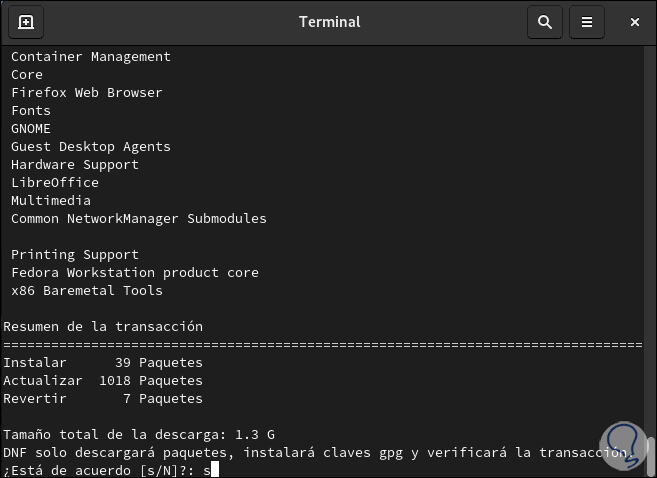This screenshot has width=657, height=478.
Task: Click the Hardware Support line
Action: coord(75,165)
